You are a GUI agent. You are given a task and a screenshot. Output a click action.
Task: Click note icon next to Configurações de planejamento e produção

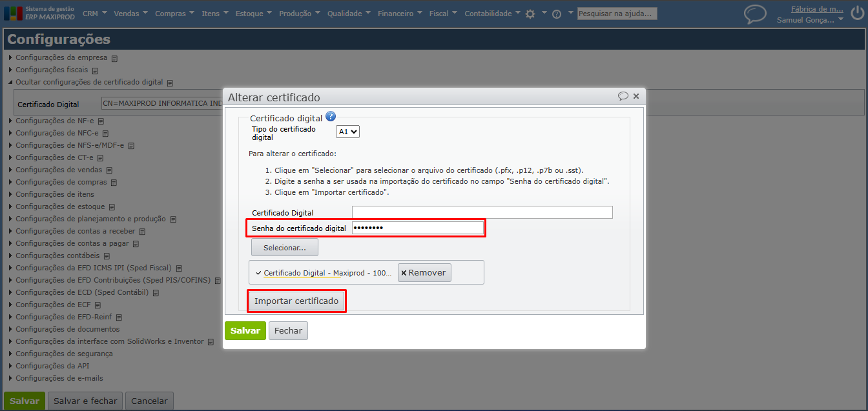click(x=173, y=219)
